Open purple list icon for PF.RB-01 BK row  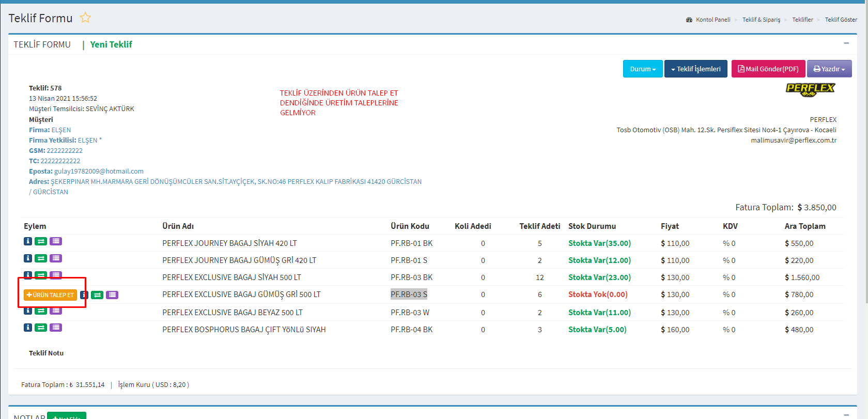[56, 241]
